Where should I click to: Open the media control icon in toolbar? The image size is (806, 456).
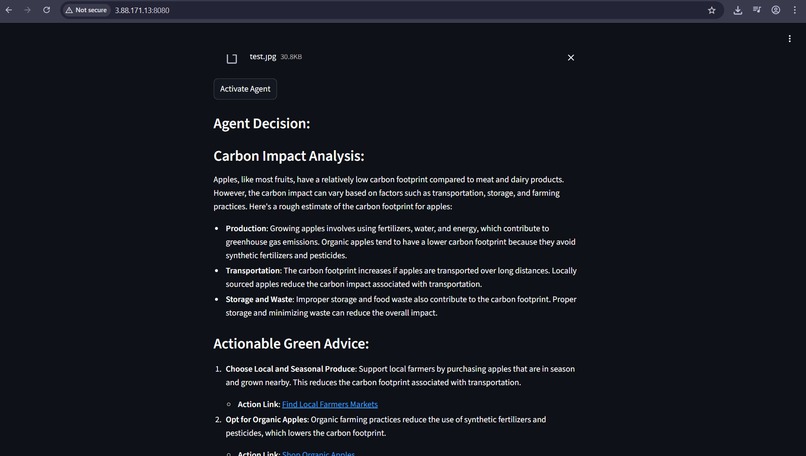757,10
